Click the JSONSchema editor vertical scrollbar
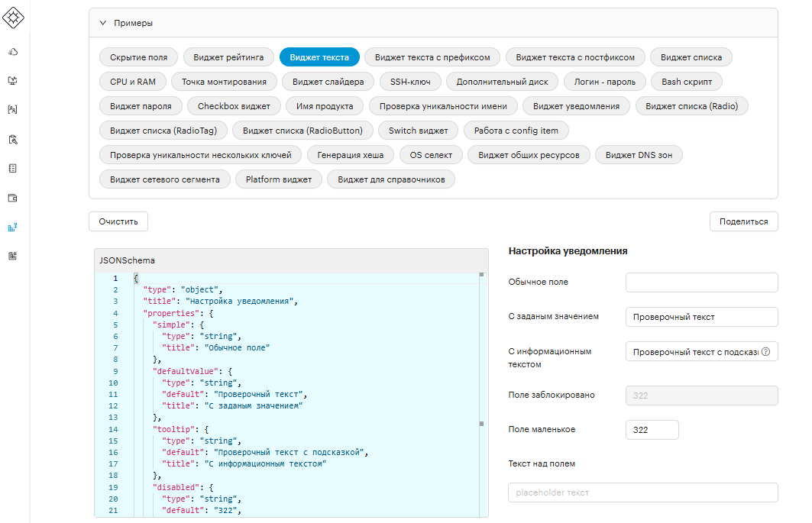The width and height of the screenshot is (812, 523). pyautogui.click(x=481, y=393)
